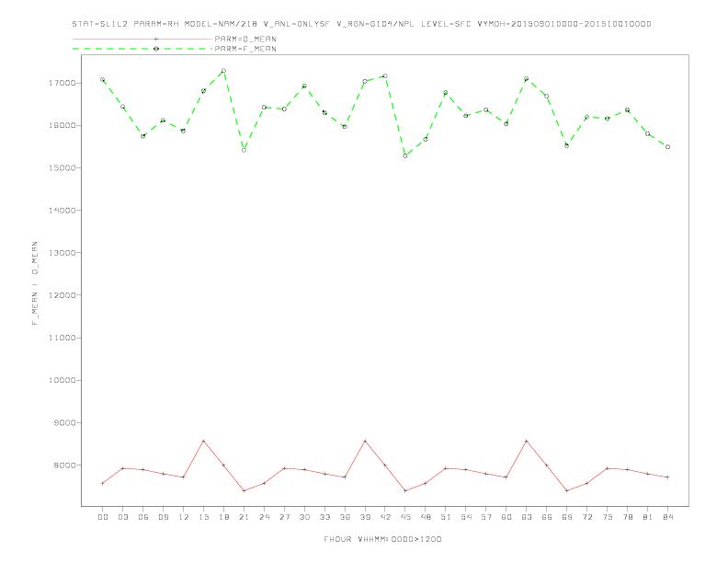Click the red O_MEAN low marker at hour 69
The height and width of the screenshot is (563, 728).
(567, 490)
